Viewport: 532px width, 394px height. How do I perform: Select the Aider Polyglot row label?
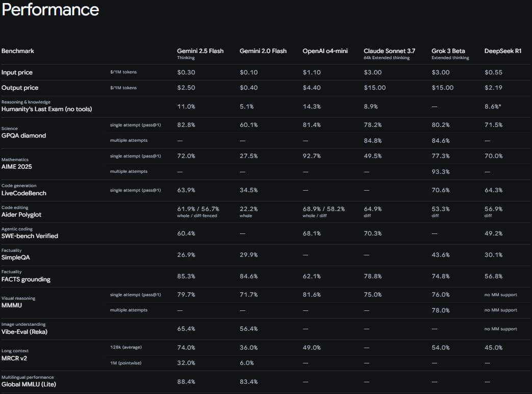(x=21, y=215)
